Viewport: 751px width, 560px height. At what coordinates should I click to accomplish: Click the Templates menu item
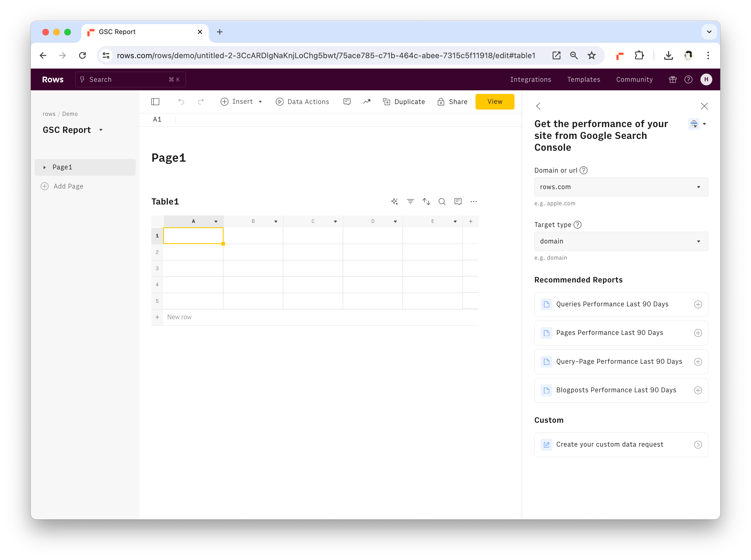point(583,79)
